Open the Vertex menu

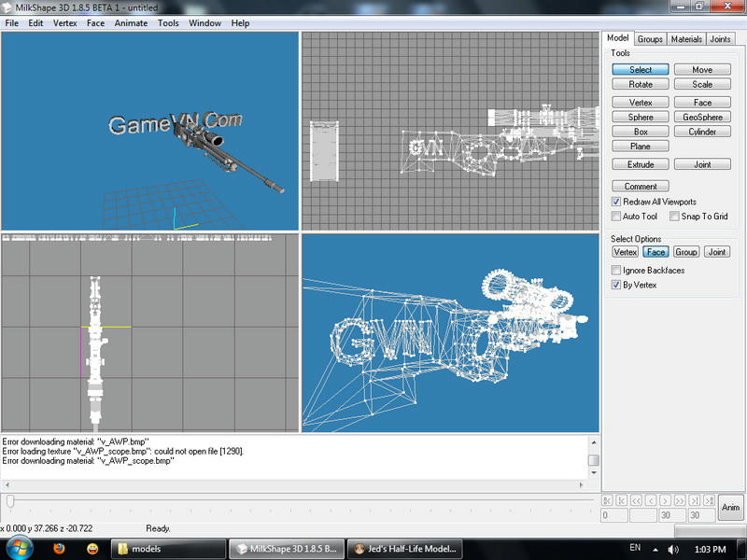(65, 22)
